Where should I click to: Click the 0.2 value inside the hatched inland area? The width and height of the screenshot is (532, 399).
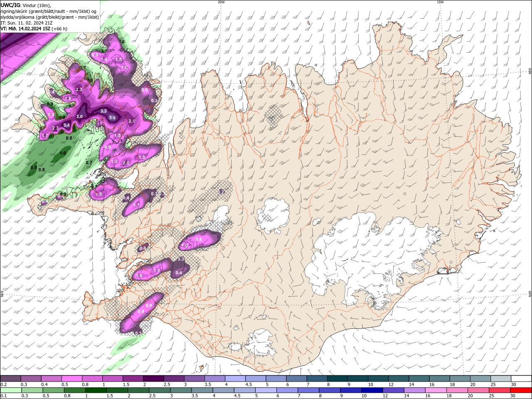(x=222, y=192)
